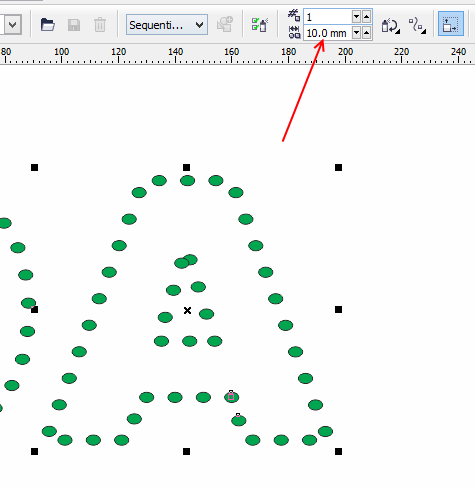The width and height of the screenshot is (475, 487).
Task: Increase the 10.0 mm spacing value
Action: coord(367,33)
